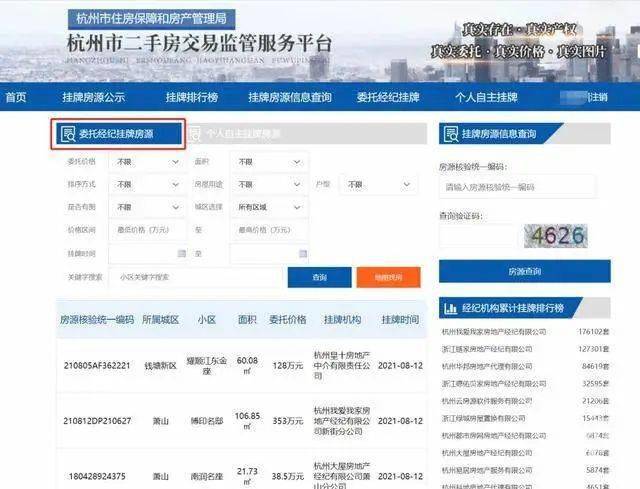
Task: Click the blue 房源查询 button
Action: click(x=525, y=271)
